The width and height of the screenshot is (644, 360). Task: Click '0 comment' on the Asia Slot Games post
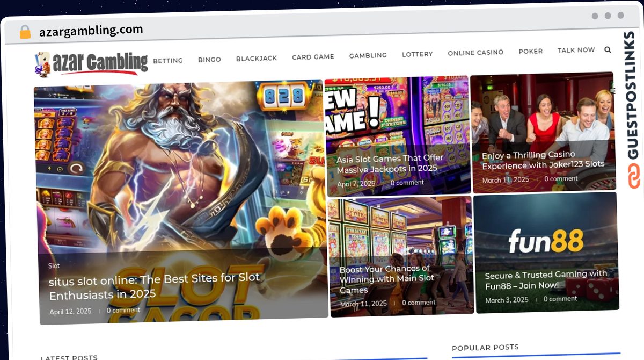[407, 183]
